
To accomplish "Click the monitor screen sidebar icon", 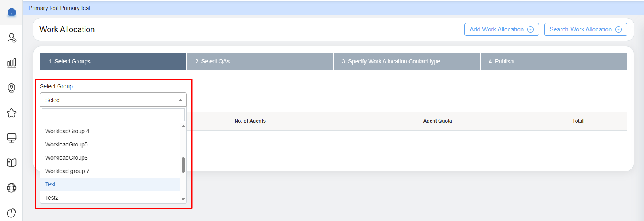I will (12, 138).
